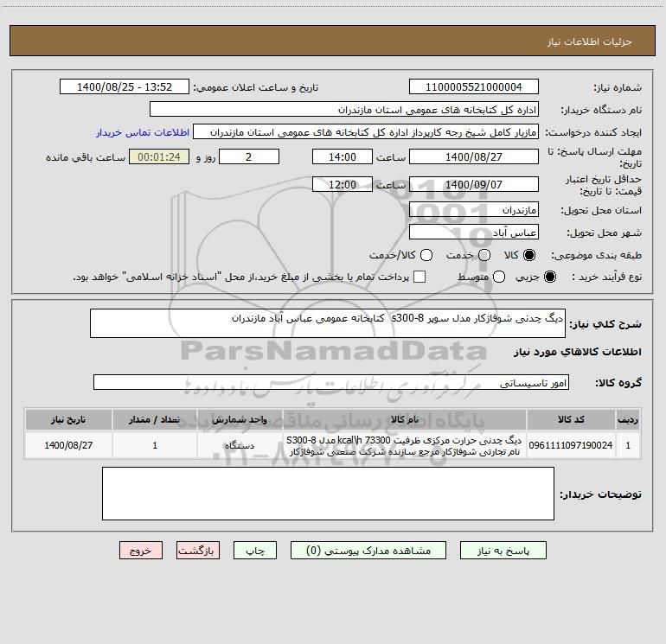The width and height of the screenshot is (666, 644).
Task: Click the واحد شمارش column header
Action: [240, 419]
